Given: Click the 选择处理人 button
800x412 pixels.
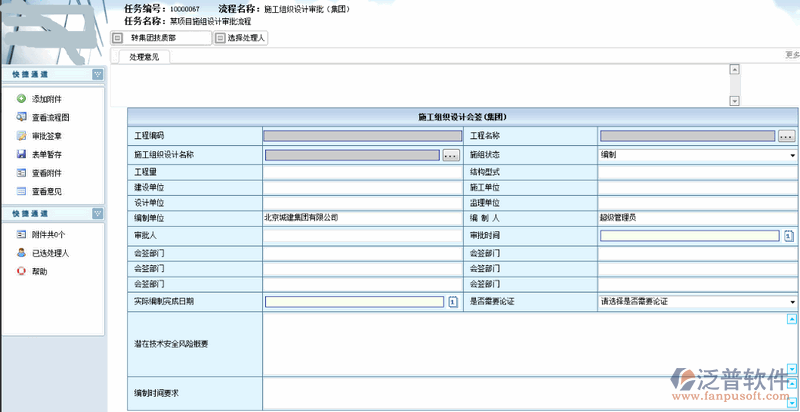Looking at the screenshot, I should coord(240,38).
